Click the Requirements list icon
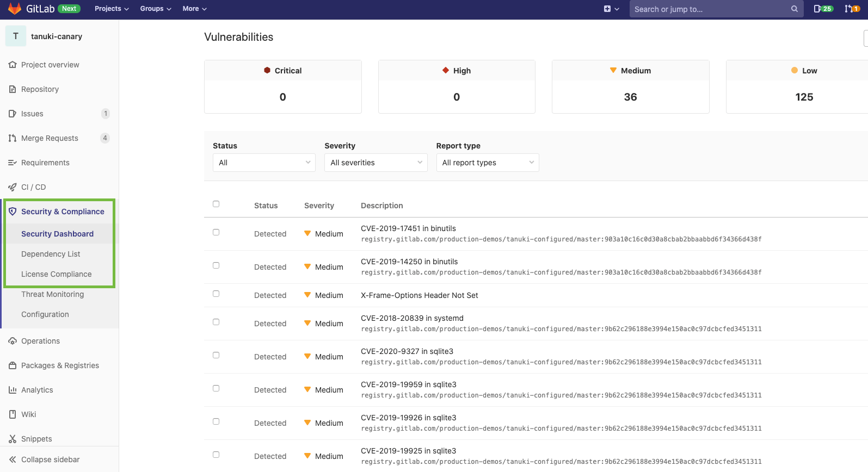Viewport: 868px width, 472px height. pos(13,163)
